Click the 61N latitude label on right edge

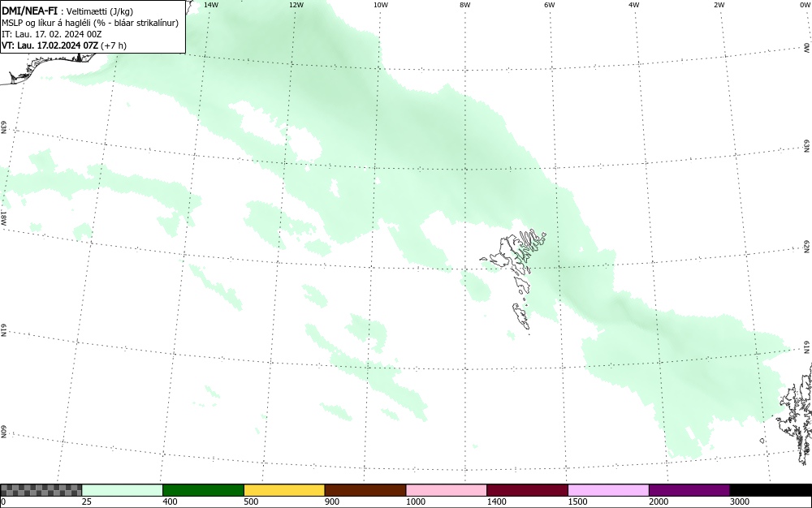coord(807,347)
